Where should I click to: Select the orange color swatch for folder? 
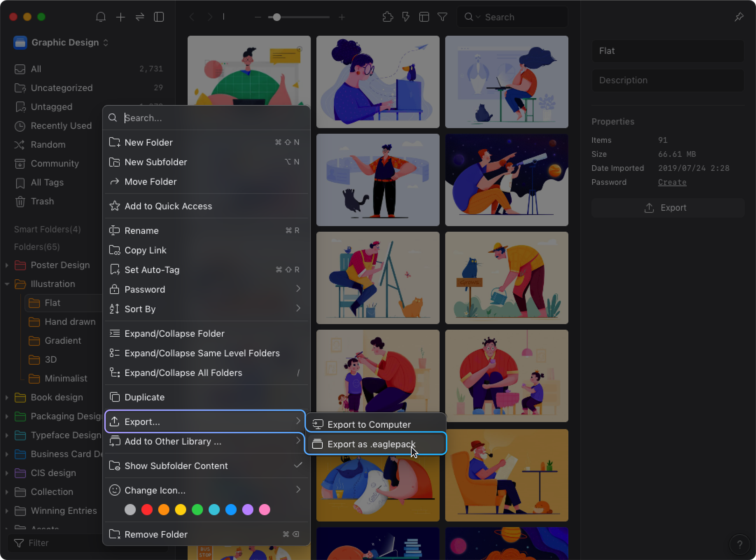point(163,509)
